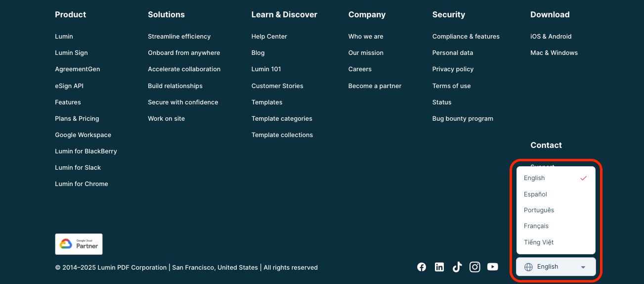Open Accelerate collaboration solution
The image size is (644, 284).
click(184, 69)
